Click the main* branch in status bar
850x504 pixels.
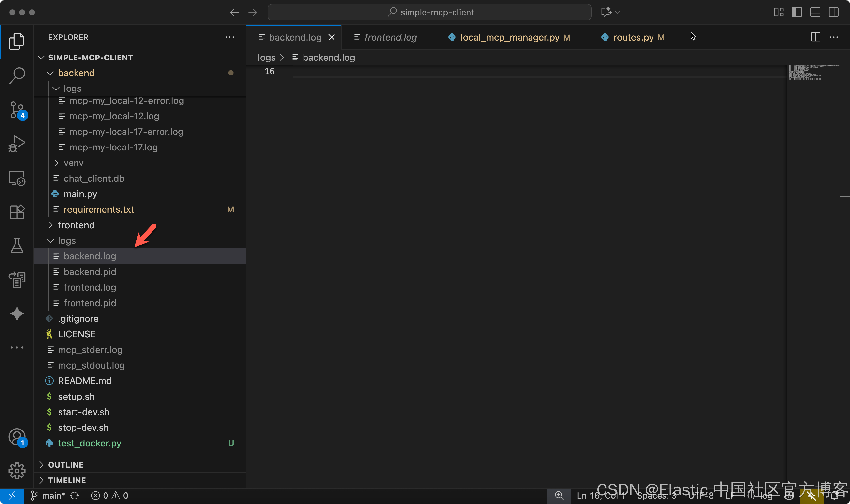click(48, 495)
